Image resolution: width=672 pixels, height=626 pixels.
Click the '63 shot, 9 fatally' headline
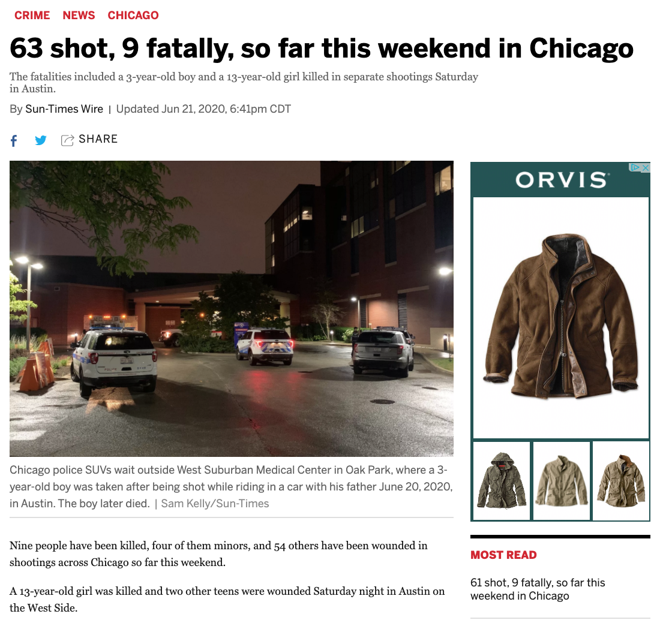pyautogui.click(x=322, y=48)
